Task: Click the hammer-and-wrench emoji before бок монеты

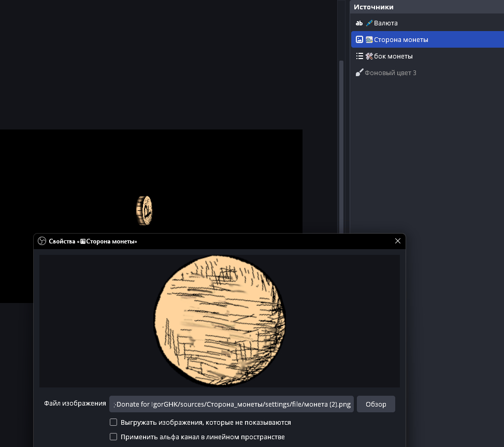Action: (x=369, y=56)
